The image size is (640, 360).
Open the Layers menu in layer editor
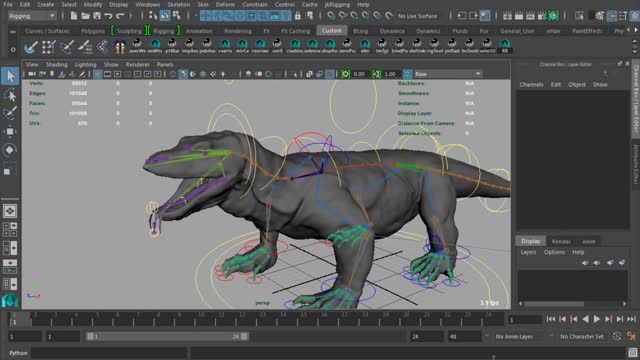click(528, 252)
